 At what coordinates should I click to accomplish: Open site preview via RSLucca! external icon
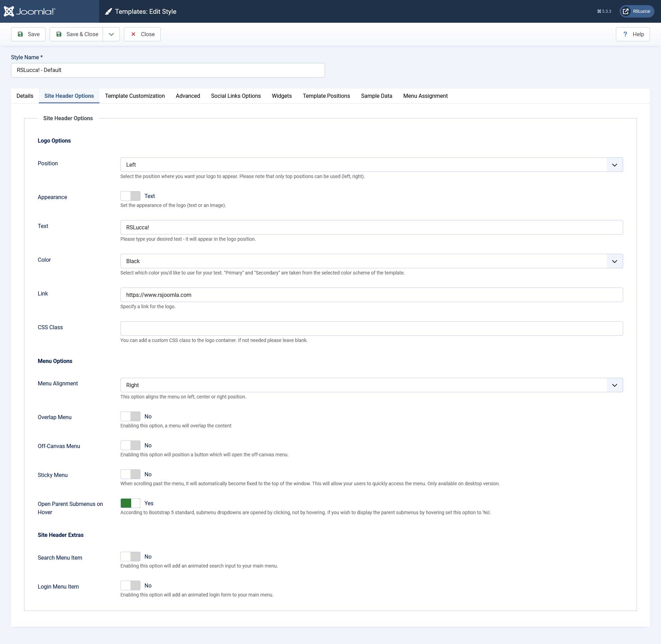point(626,11)
